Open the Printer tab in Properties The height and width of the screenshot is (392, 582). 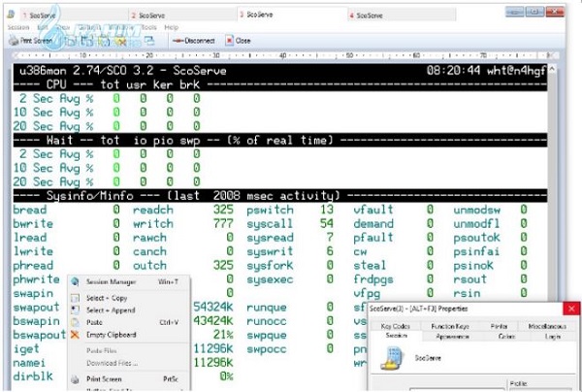499,326
